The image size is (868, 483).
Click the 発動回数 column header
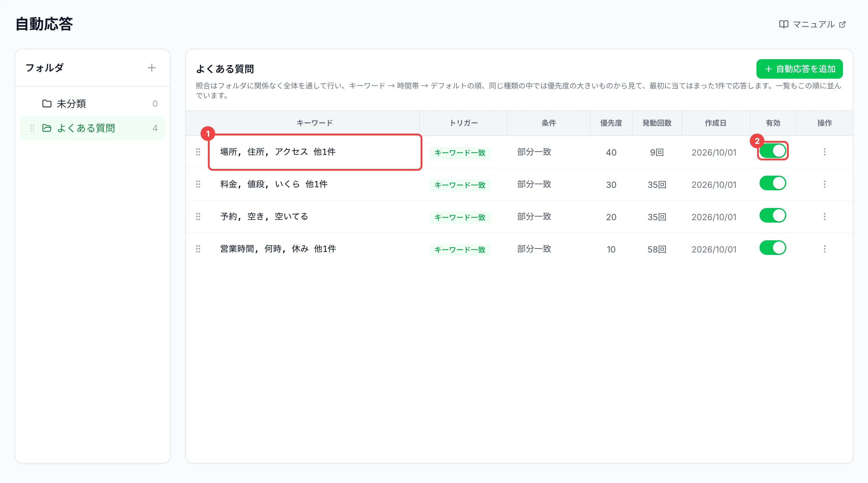(657, 123)
